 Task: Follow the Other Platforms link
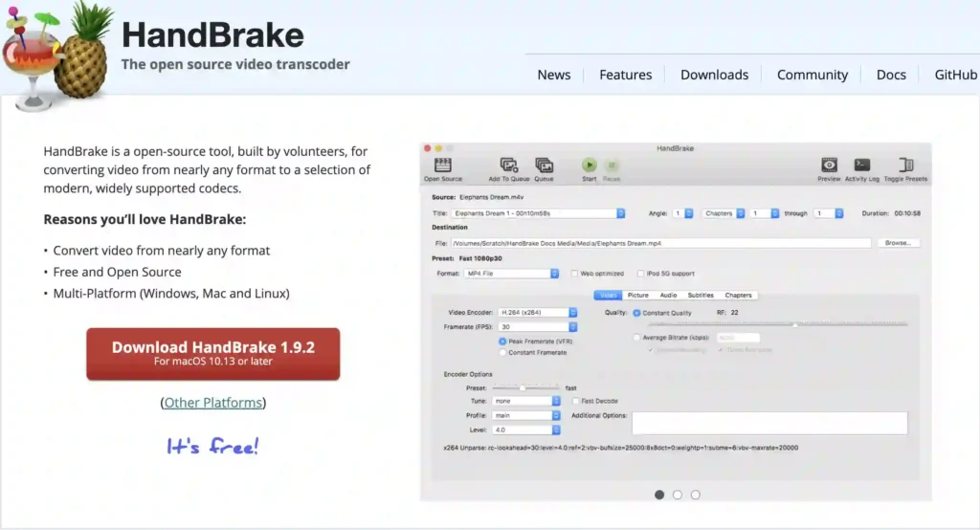click(x=213, y=403)
